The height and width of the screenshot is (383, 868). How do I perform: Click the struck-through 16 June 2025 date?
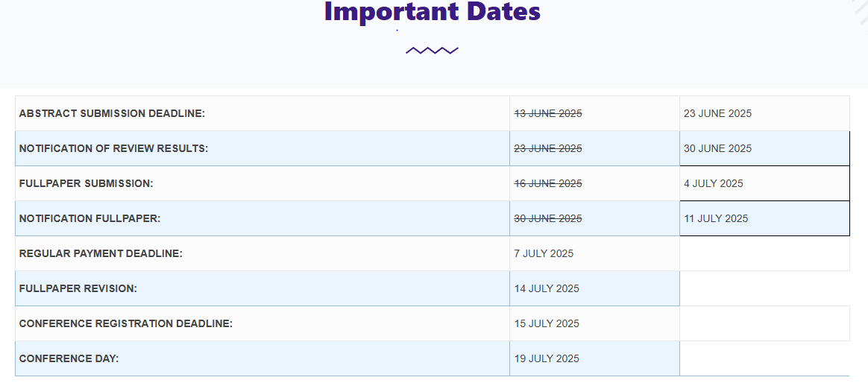(548, 183)
